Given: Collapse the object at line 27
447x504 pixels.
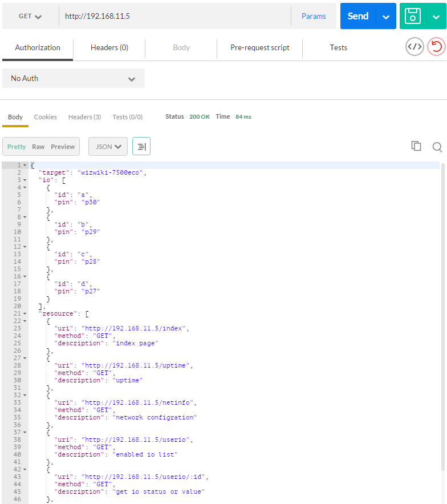Looking at the screenshot, I should pyautogui.click(x=25, y=358).
